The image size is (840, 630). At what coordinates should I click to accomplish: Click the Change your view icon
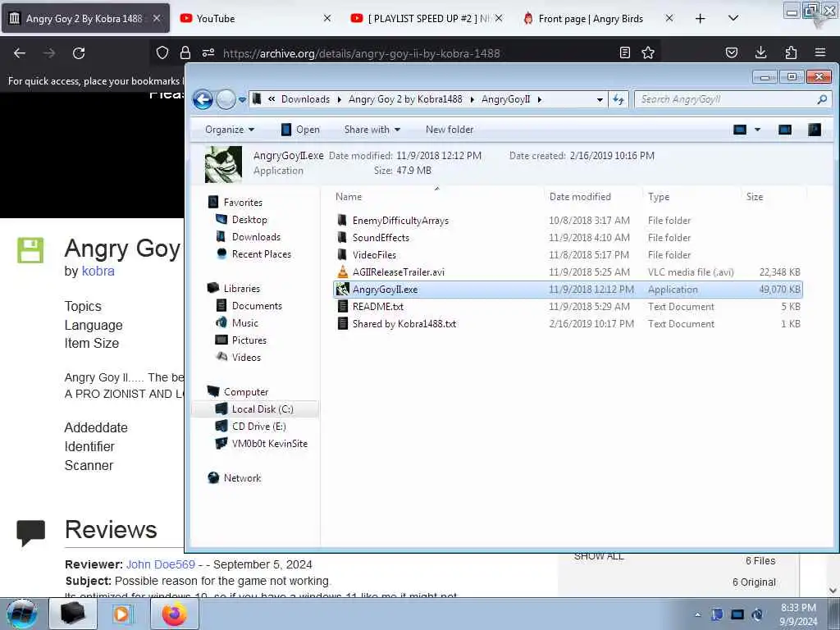click(740, 130)
